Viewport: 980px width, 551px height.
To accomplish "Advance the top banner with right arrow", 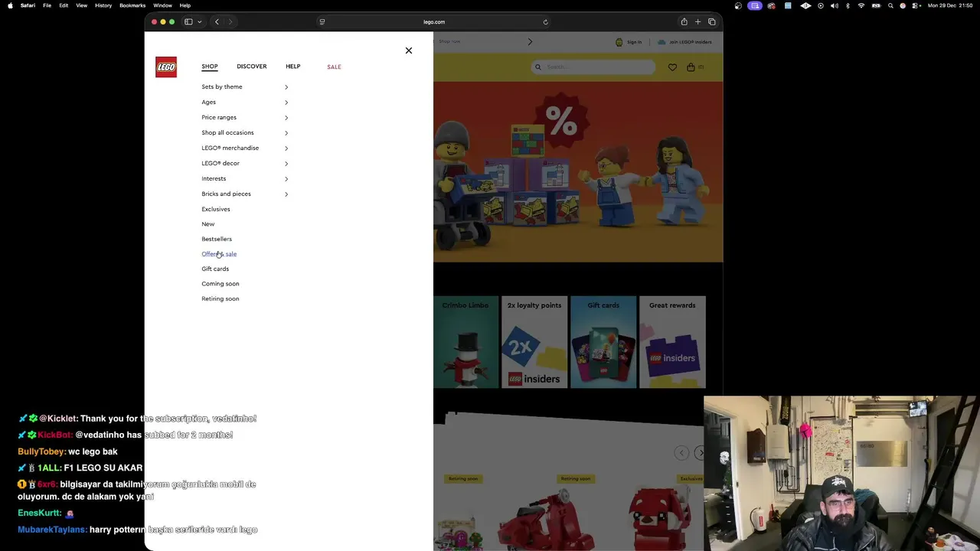I will point(530,42).
